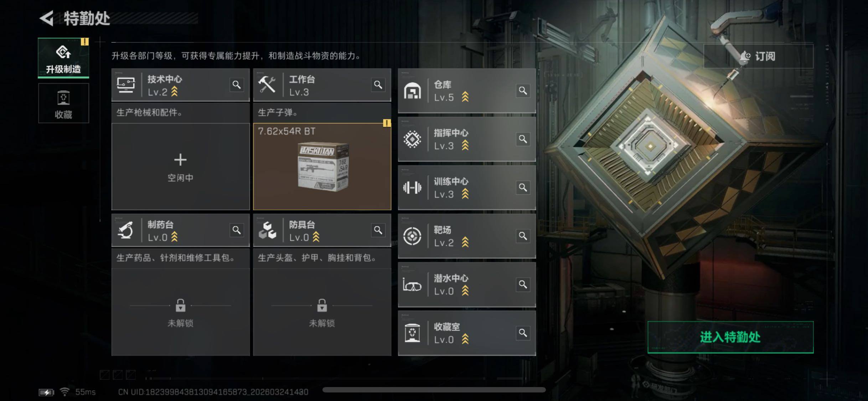The width and height of the screenshot is (868, 401).
Task: Go back using the arrow beside 特勤处
Action: tap(47, 19)
